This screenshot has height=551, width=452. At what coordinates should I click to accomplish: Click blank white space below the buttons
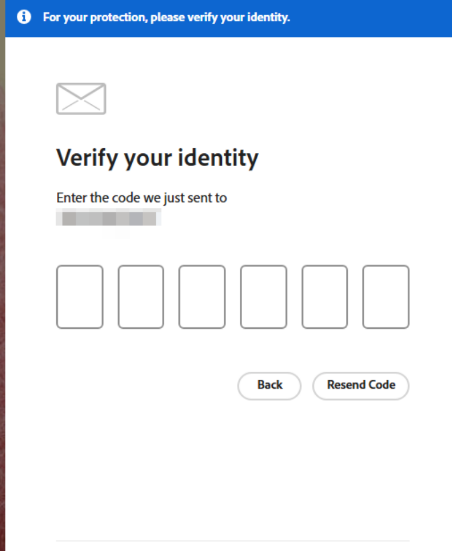pyautogui.click(x=232, y=467)
